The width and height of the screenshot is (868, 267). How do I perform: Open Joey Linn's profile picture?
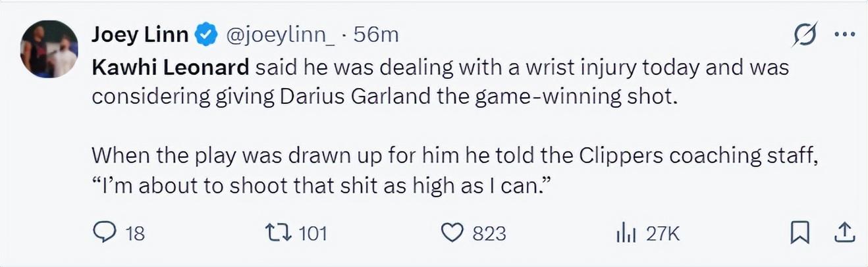[x=49, y=48]
